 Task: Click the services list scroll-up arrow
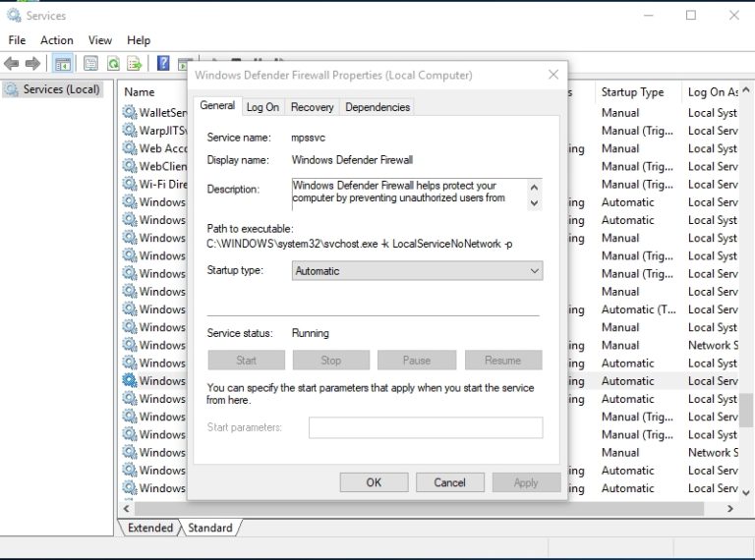point(746,90)
